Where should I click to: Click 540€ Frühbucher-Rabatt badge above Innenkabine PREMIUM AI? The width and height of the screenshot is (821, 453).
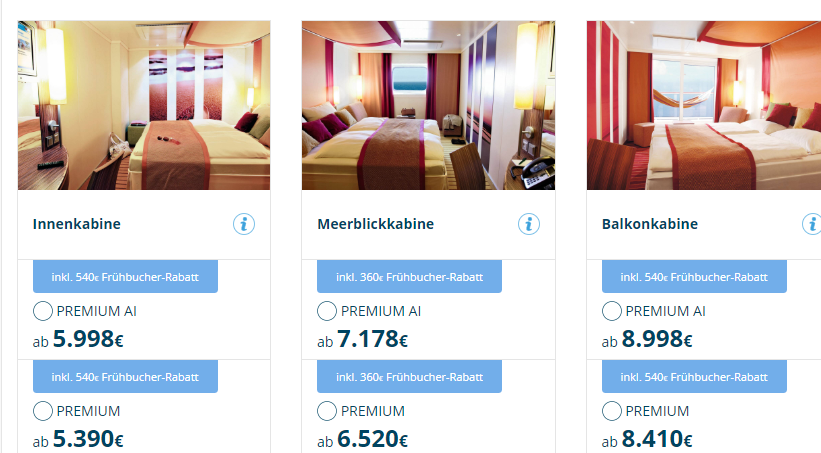coord(125,277)
